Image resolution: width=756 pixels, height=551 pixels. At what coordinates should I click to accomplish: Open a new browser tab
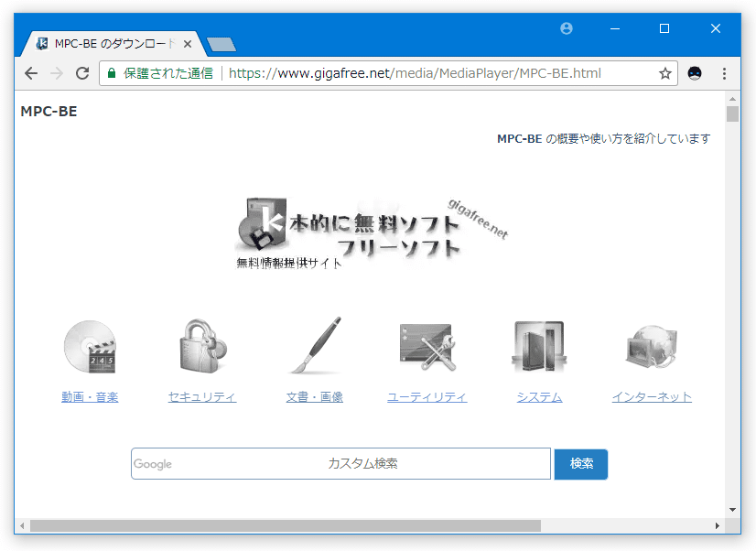click(x=221, y=44)
